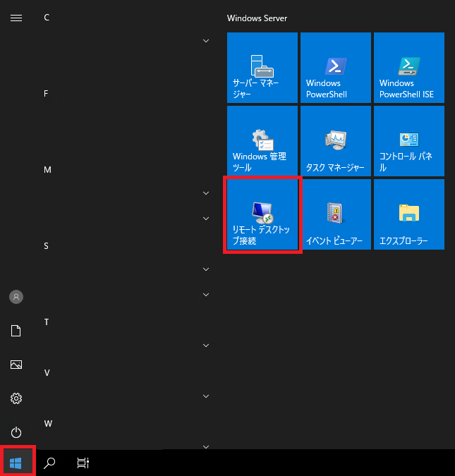Open the Server Manager tile
455x476 pixels.
point(262,68)
